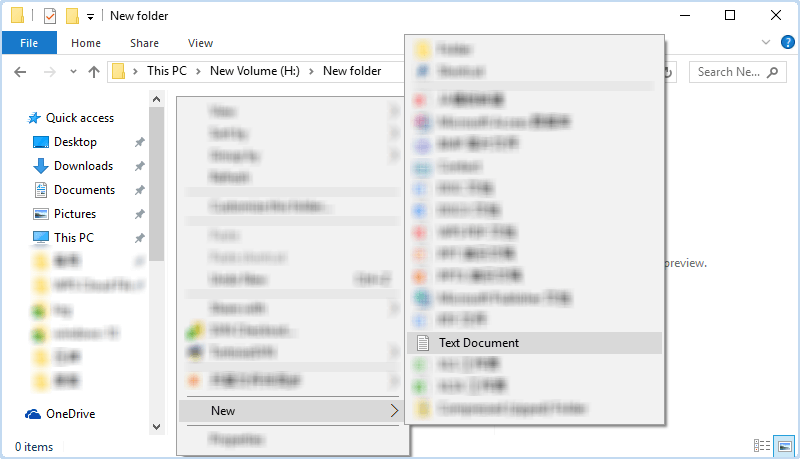
Task: Click New Volume (H:) breadcrumb
Action: (256, 71)
